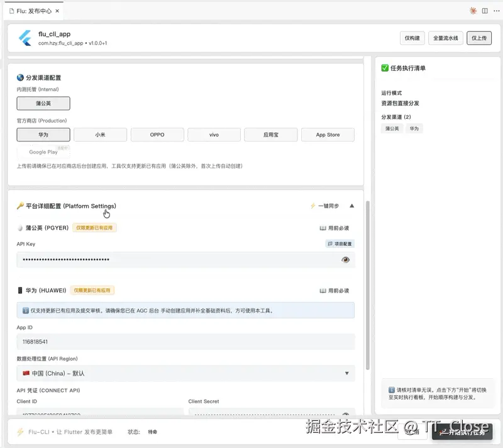Viewport: 503px width, 448px height.
Task: Toggle the Google Play channel
Action: pos(43,152)
